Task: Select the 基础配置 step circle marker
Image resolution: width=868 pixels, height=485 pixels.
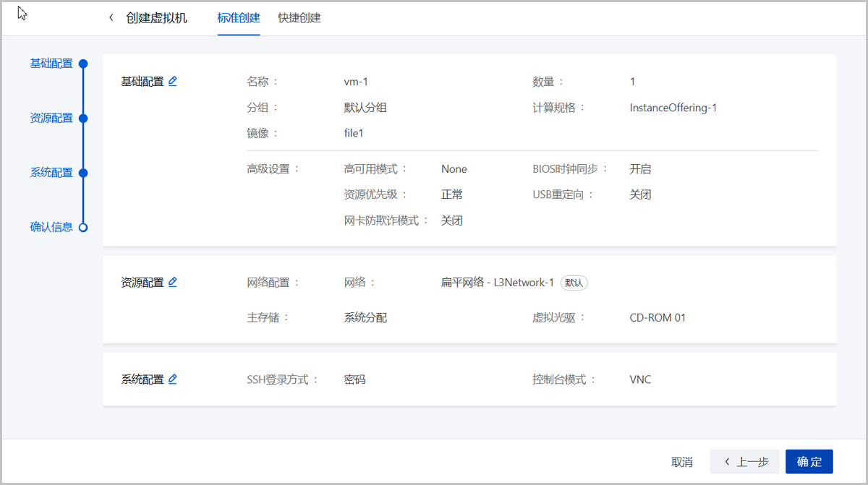Action: (83, 64)
